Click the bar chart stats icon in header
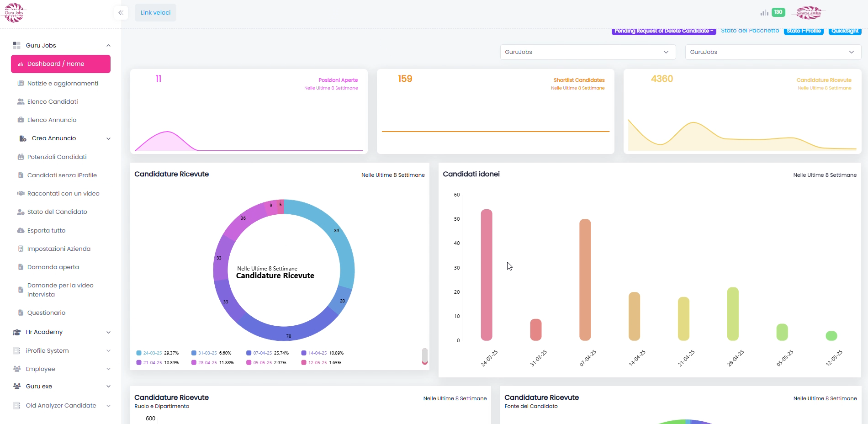The height and width of the screenshot is (424, 868). [x=764, y=13]
